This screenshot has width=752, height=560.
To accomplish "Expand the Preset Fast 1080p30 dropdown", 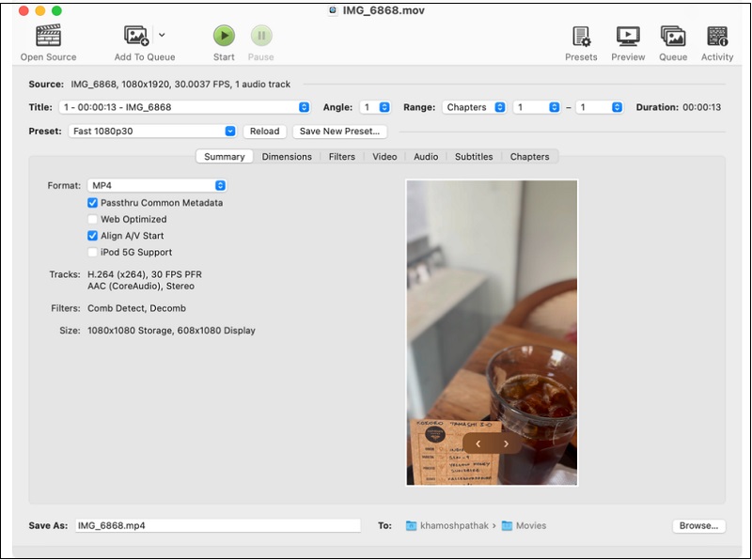I will (152, 132).
